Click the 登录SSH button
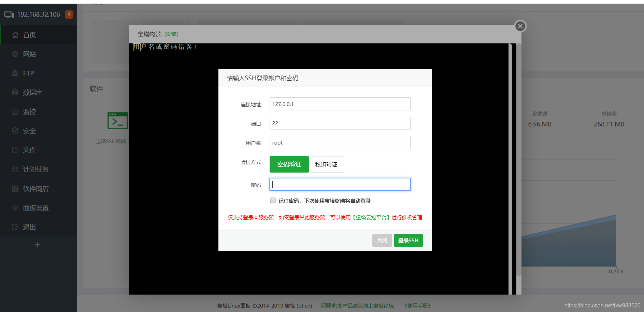Image resolution: width=644 pixels, height=312 pixels. (x=408, y=240)
